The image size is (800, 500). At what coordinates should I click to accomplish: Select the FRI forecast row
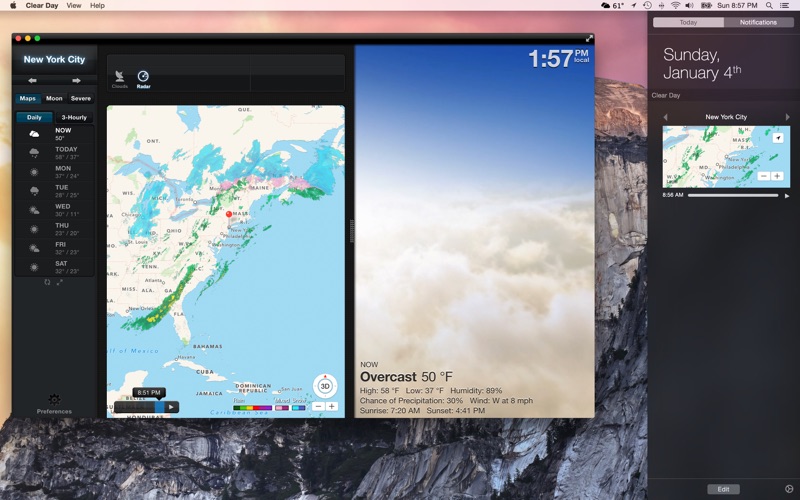click(x=54, y=248)
